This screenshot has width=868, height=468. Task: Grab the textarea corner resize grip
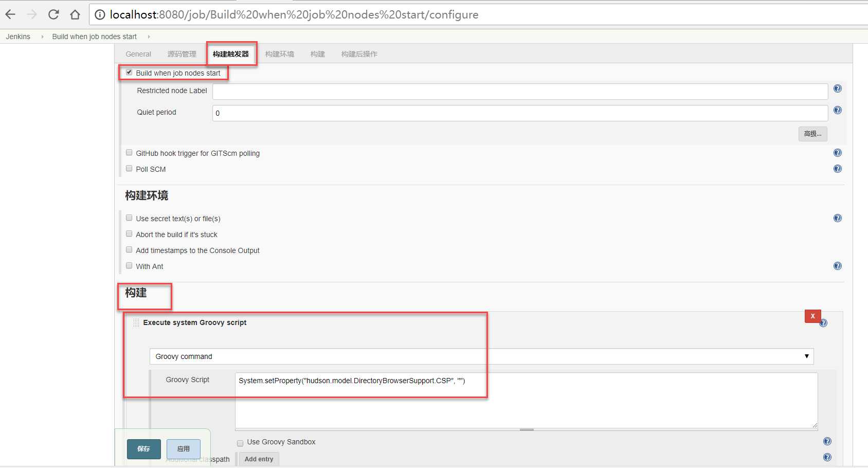coord(815,425)
